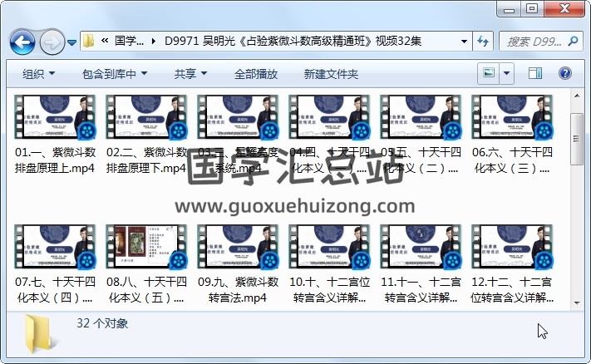Click filename 07.七、十天干四化本义(四)
Image resolution: width=591 pixels, height=364 pixels.
pyautogui.click(x=55, y=290)
